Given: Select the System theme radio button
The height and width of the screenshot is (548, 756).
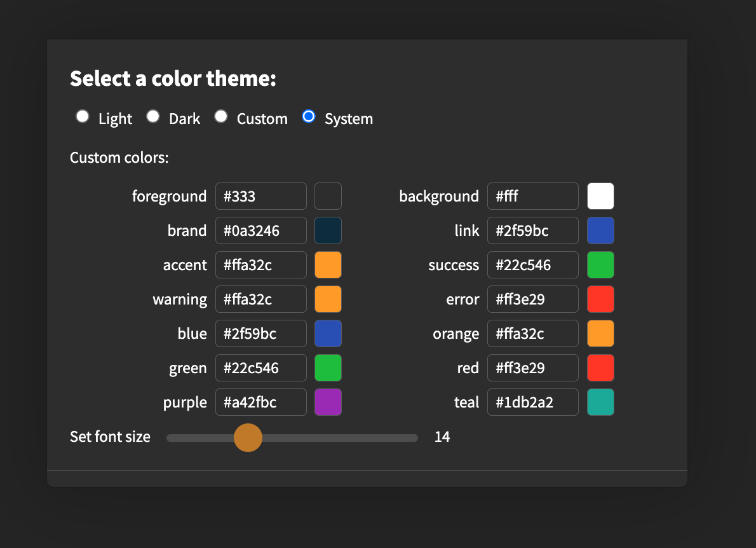Looking at the screenshot, I should 309,117.
